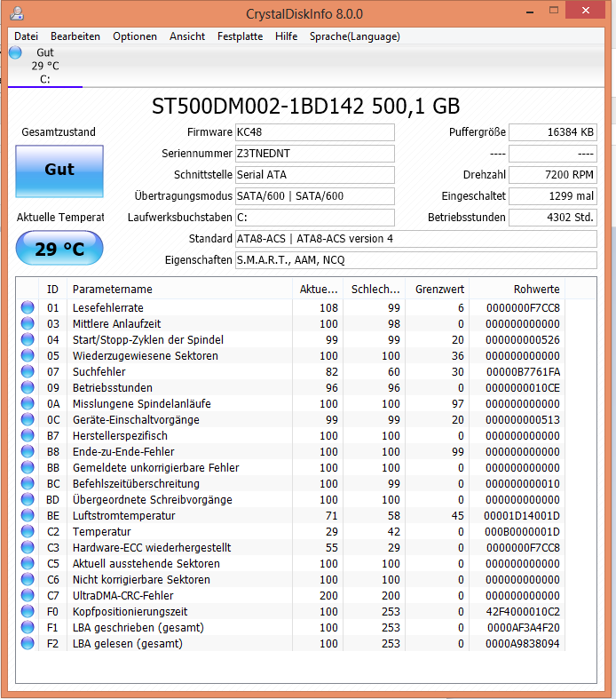616x699 pixels.
Task: Click the Gesamtzustand label
Action: pyautogui.click(x=59, y=132)
